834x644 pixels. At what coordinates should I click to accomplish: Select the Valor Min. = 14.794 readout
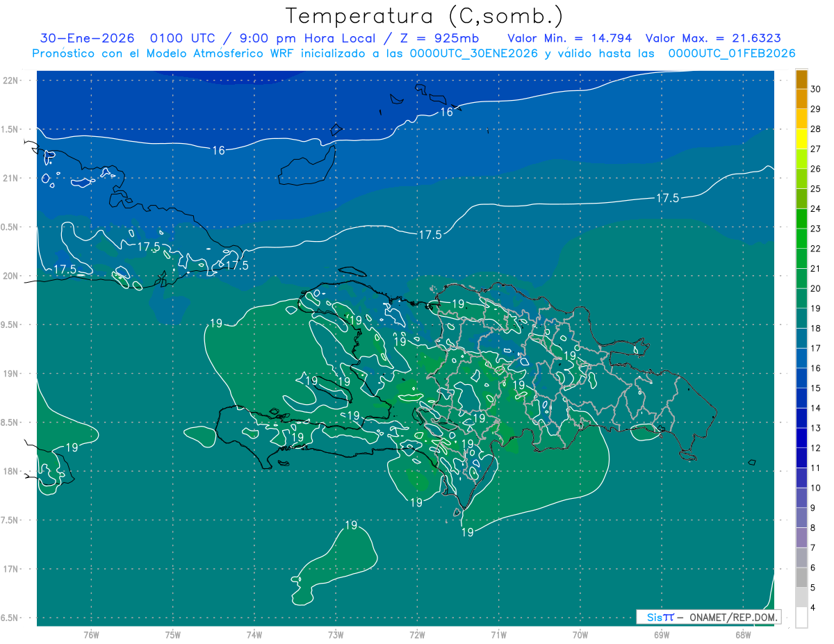(569, 39)
